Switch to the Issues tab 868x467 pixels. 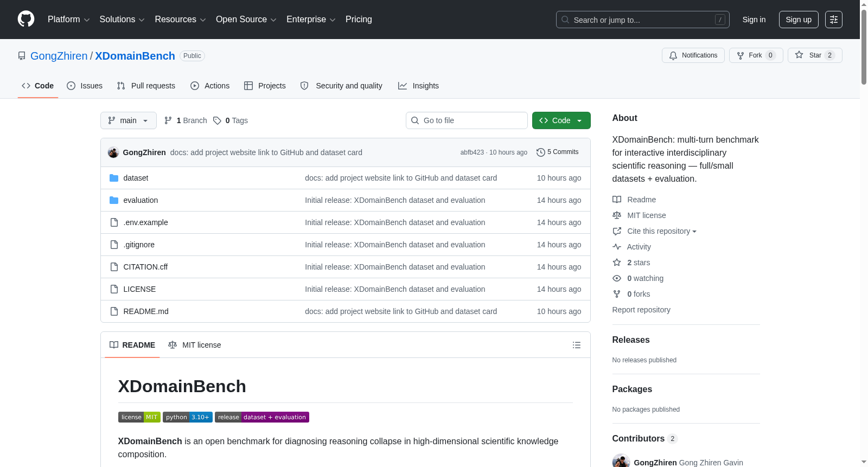(85, 86)
